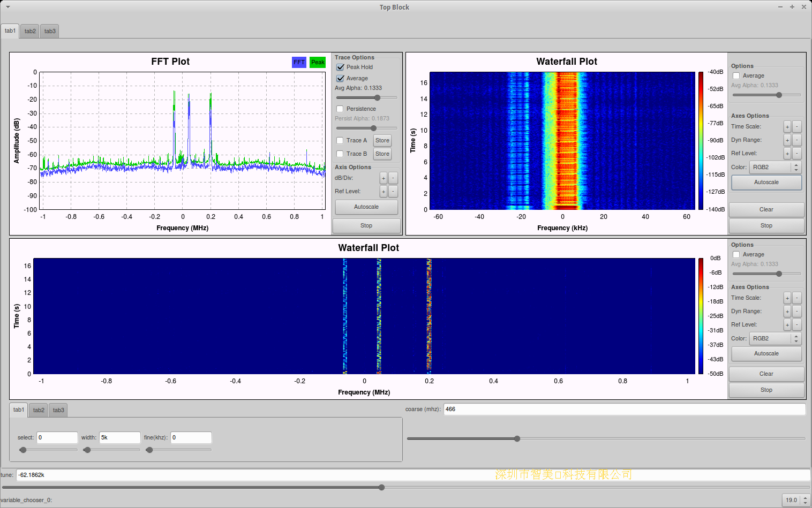
Task: Decrease FFT Ref Level with minus button
Action: 393,192
